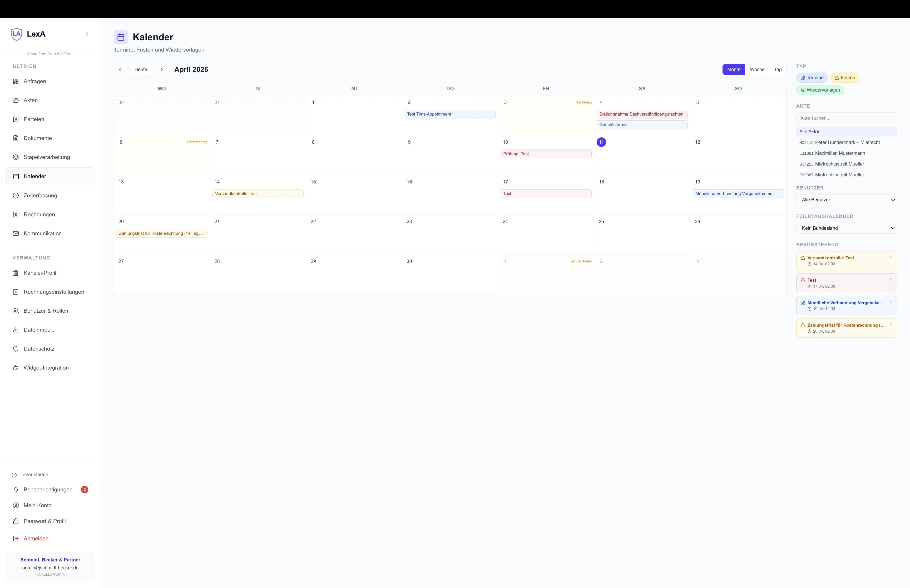Click the Kommunikation envelope icon
This screenshot has height=588, width=910.
tap(16, 233)
